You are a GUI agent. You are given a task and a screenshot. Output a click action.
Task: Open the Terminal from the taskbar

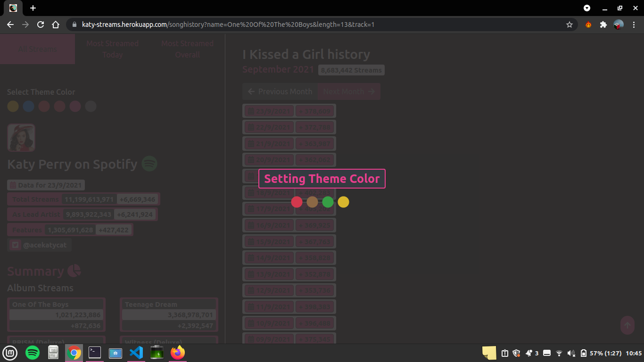95,353
